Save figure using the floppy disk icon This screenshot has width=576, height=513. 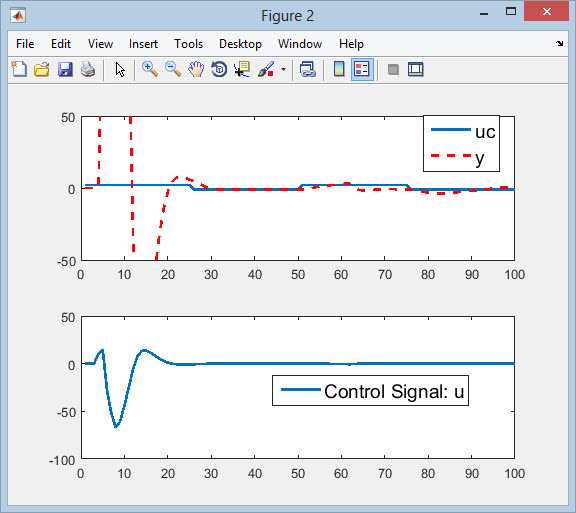tap(65, 69)
